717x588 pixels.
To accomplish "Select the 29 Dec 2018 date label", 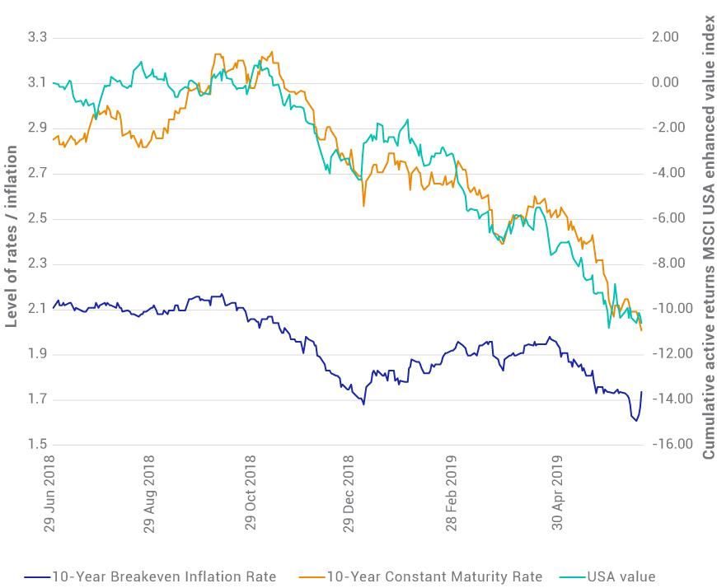I will (350, 495).
